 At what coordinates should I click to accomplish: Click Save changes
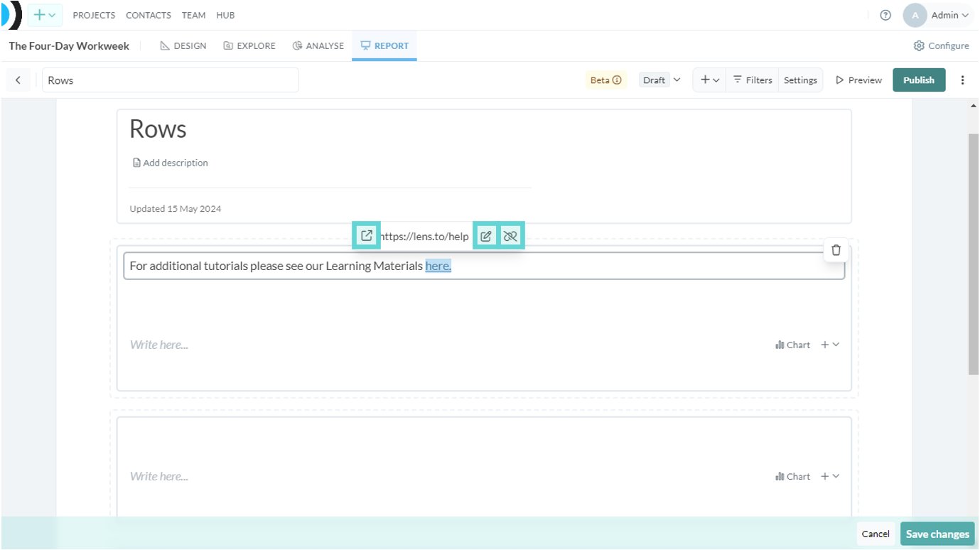point(937,534)
